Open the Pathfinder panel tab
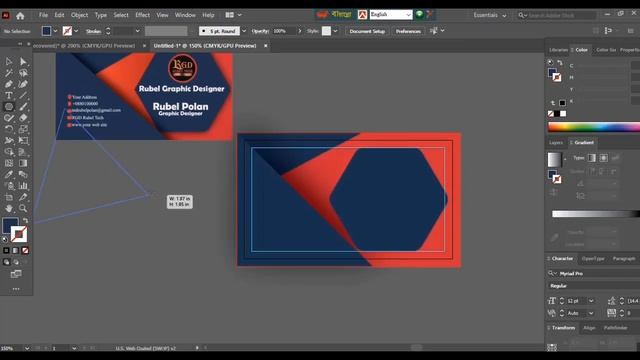Screen dimensions: 640x360 coord(616,328)
